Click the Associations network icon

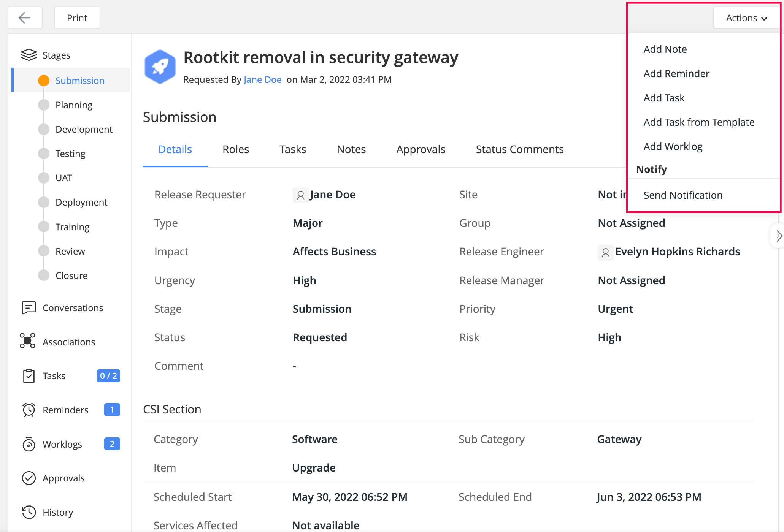click(27, 341)
